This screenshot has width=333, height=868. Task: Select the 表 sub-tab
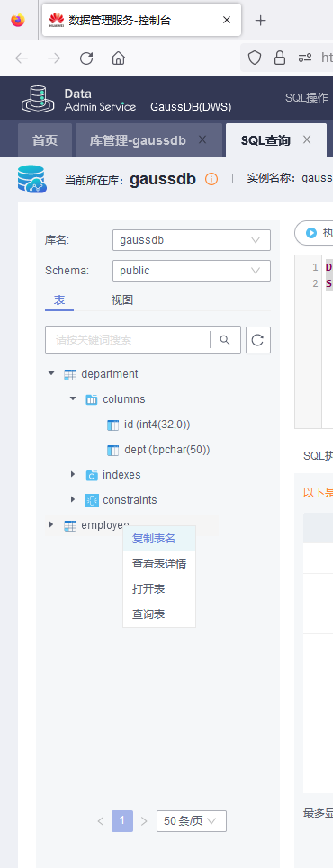[x=59, y=300]
